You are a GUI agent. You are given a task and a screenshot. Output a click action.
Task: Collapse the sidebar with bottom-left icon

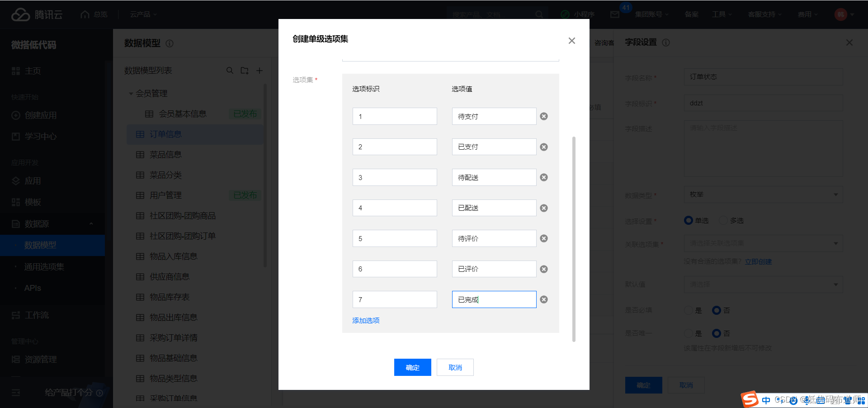pos(16,393)
